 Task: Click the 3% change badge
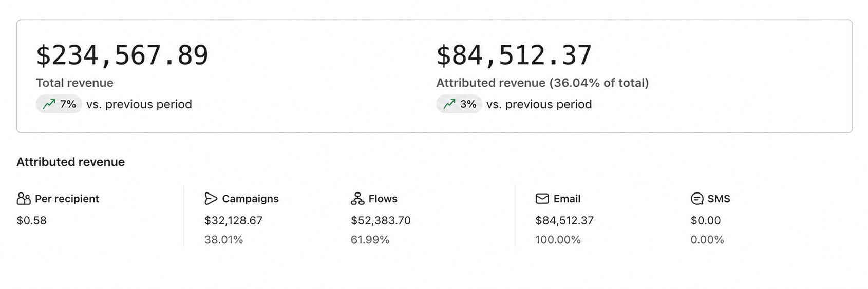(x=459, y=104)
